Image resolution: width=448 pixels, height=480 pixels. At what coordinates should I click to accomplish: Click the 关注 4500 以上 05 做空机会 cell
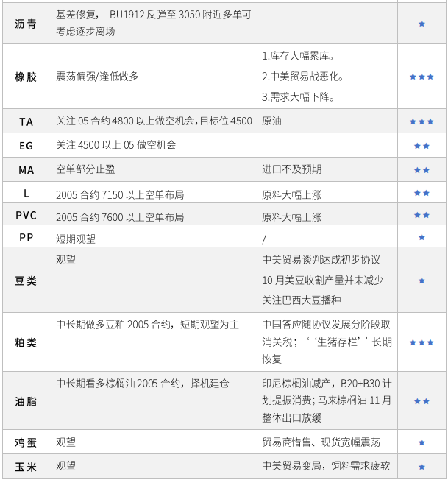coord(116,145)
